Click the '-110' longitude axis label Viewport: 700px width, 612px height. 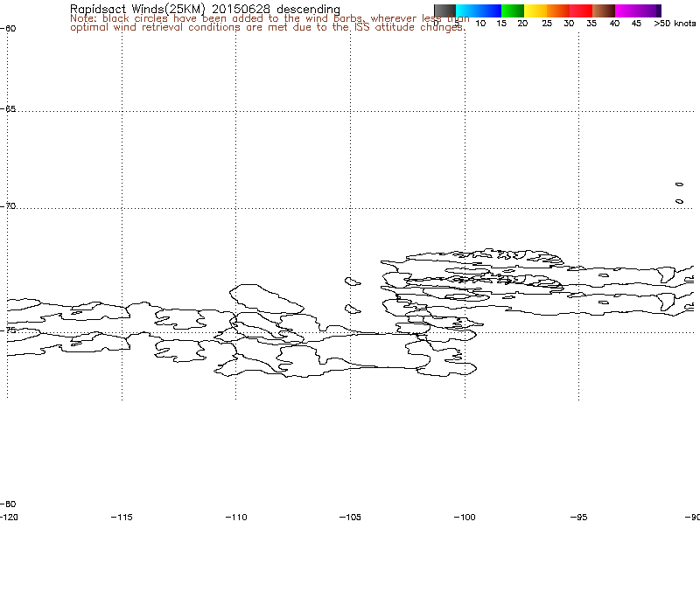point(236,518)
